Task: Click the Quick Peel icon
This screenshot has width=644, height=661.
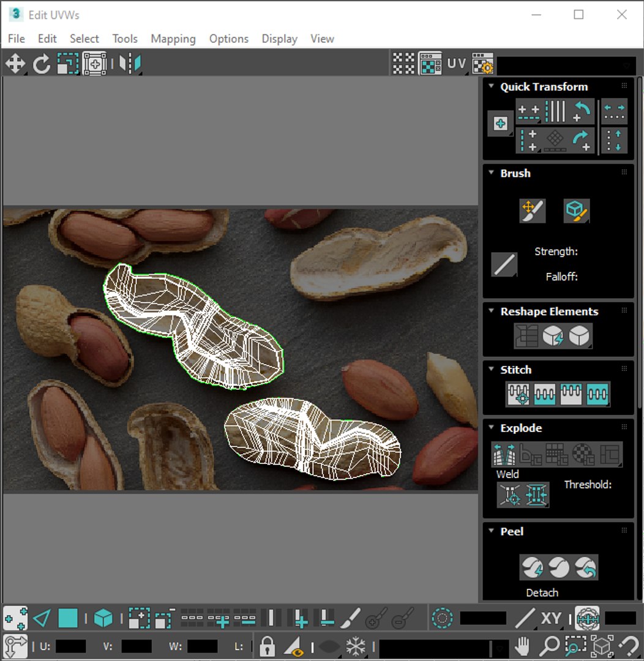Action: [532, 567]
